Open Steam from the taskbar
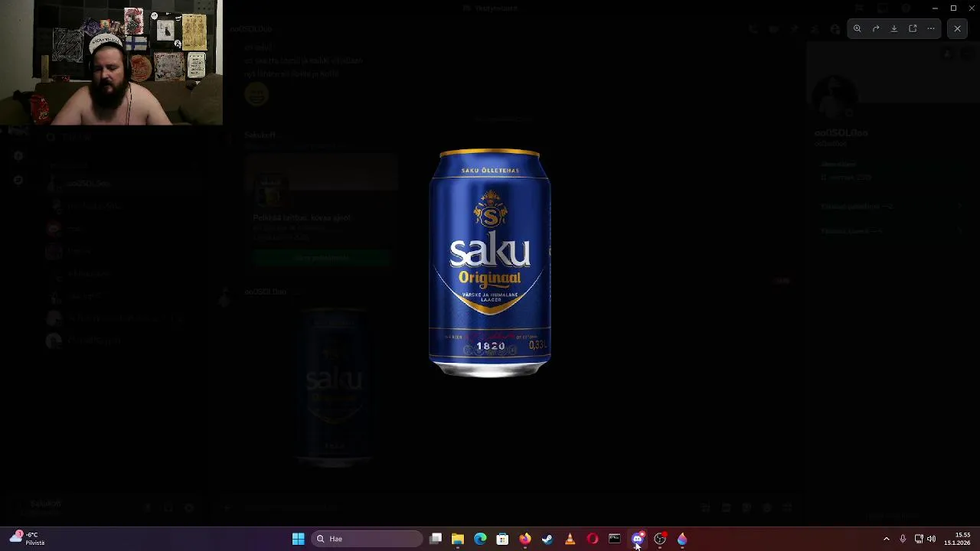 547,539
